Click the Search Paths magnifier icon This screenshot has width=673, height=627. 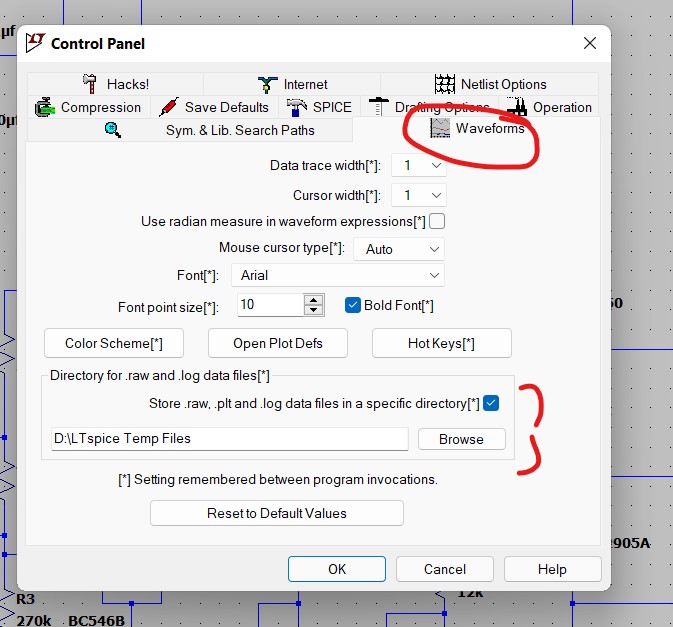[113, 130]
